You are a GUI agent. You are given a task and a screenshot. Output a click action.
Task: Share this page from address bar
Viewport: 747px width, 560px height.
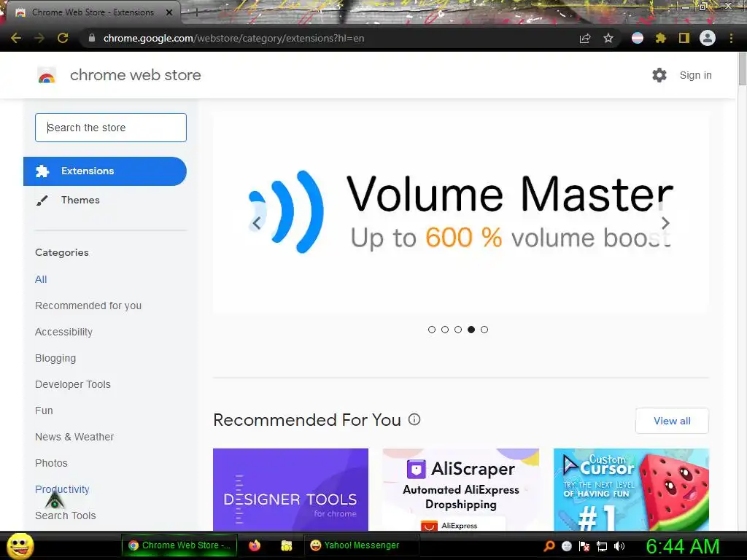(585, 38)
